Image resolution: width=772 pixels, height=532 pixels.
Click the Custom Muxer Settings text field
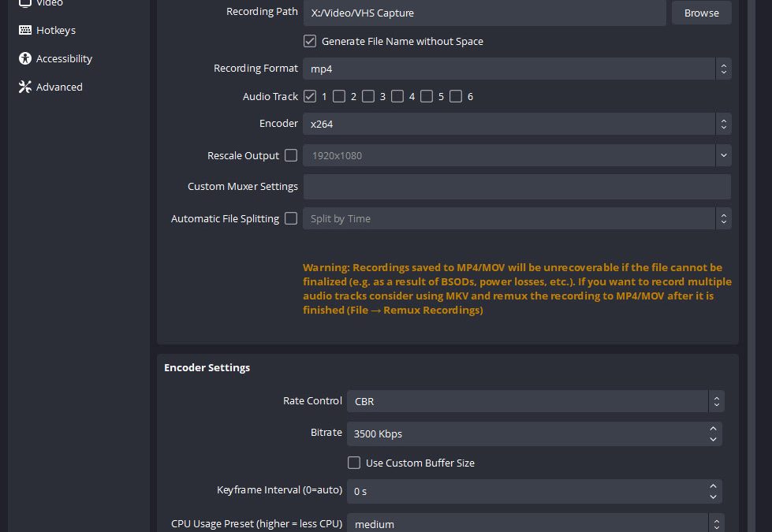click(517, 187)
